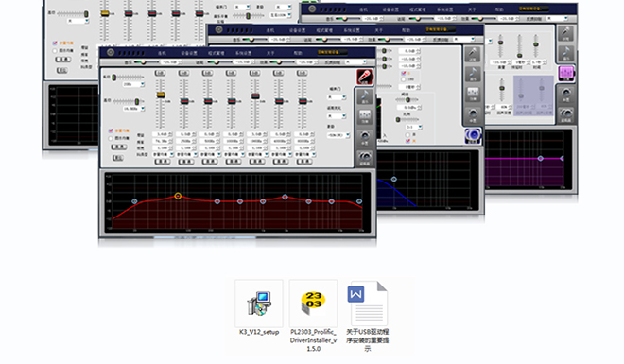Select the purple effect icon in right window
Image resolution: width=624 pixels, height=364 pixels.
(566, 74)
